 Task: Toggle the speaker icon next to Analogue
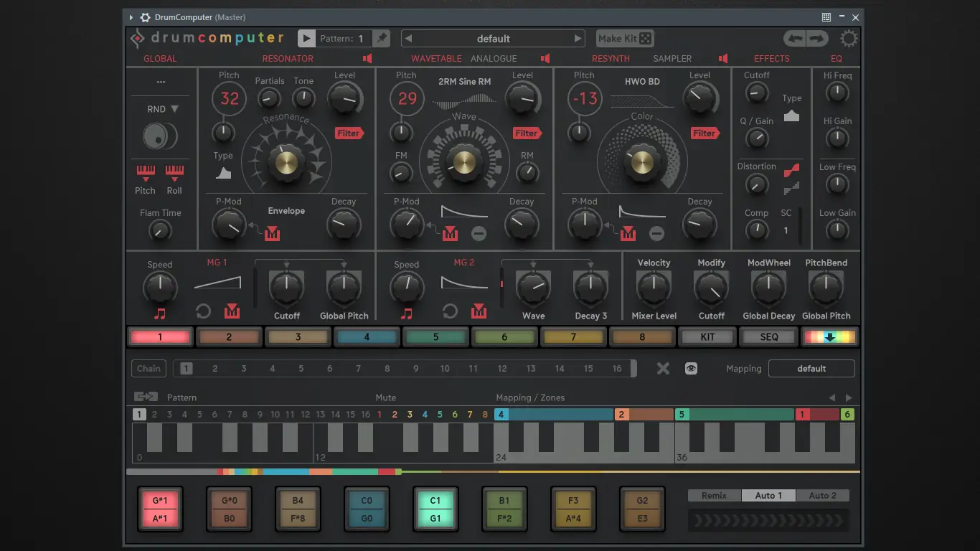545,59
